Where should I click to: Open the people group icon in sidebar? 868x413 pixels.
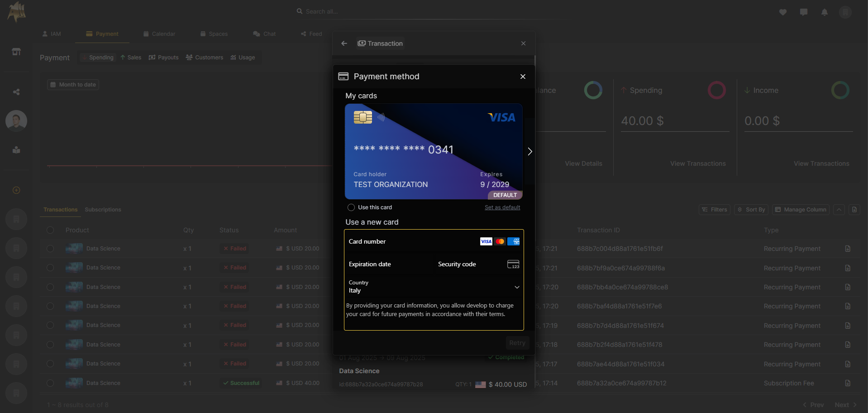pyautogui.click(x=16, y=150)
